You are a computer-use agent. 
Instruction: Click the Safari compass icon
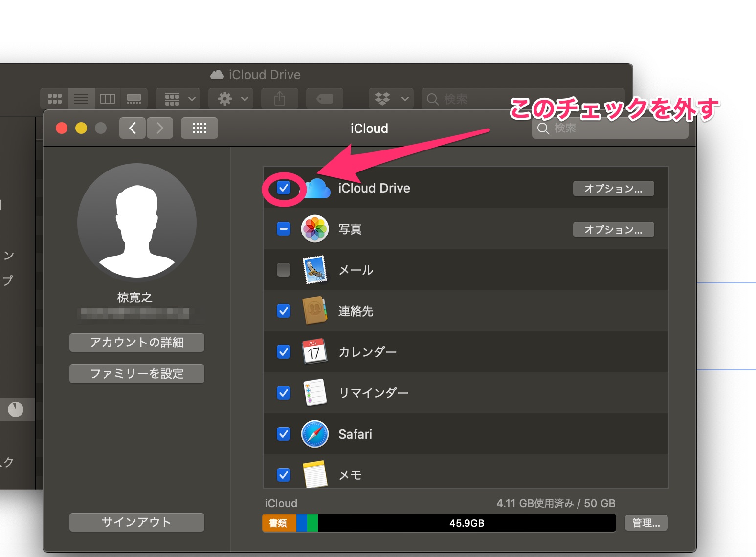tap(315, 434)
